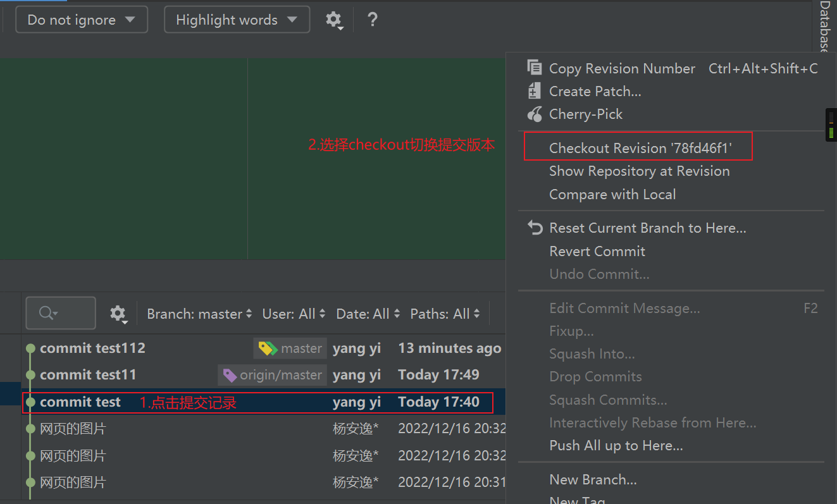Open the Branch: master filter

click(199, 314)
